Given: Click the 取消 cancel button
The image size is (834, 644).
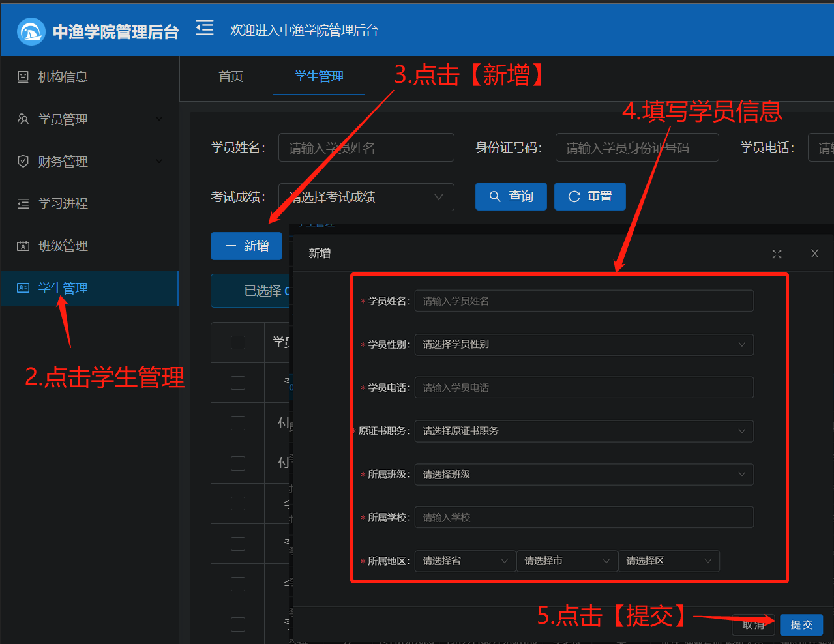Looking at the screenshot, I should [754, 624].
